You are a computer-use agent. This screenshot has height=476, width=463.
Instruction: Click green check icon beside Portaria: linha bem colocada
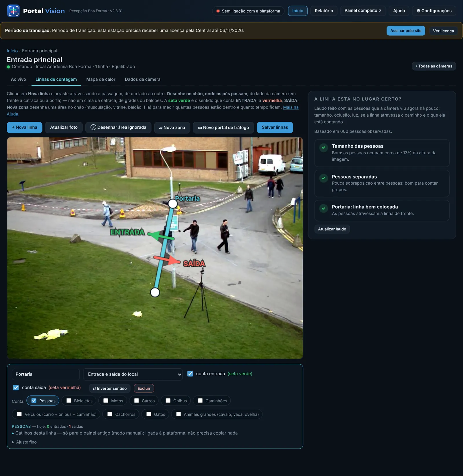(x=324, y=208)
